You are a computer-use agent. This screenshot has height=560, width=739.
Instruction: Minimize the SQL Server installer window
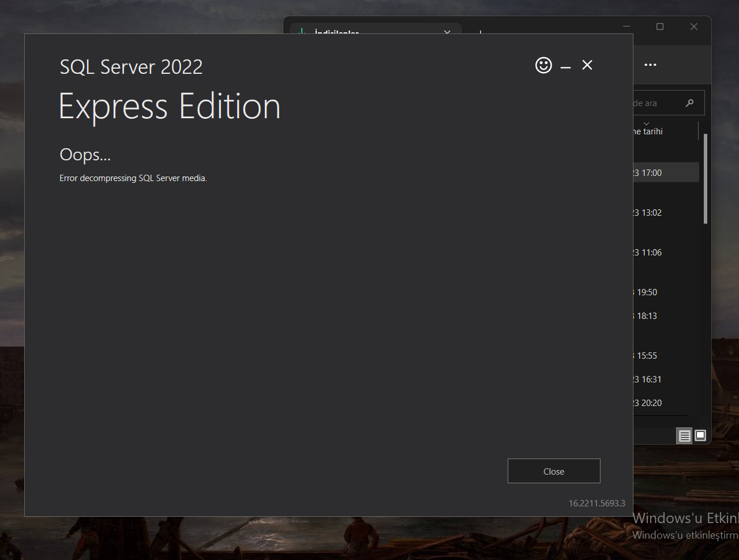tap(565, 67)
